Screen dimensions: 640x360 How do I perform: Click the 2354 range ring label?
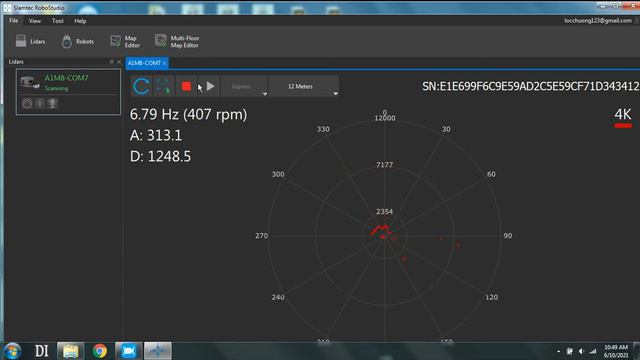(x=384, y=211)
